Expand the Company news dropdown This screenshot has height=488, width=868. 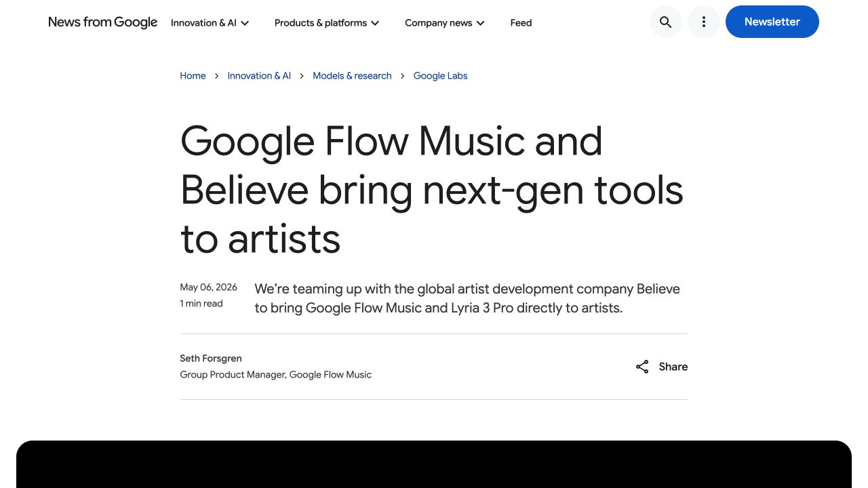tap(445, 23)
